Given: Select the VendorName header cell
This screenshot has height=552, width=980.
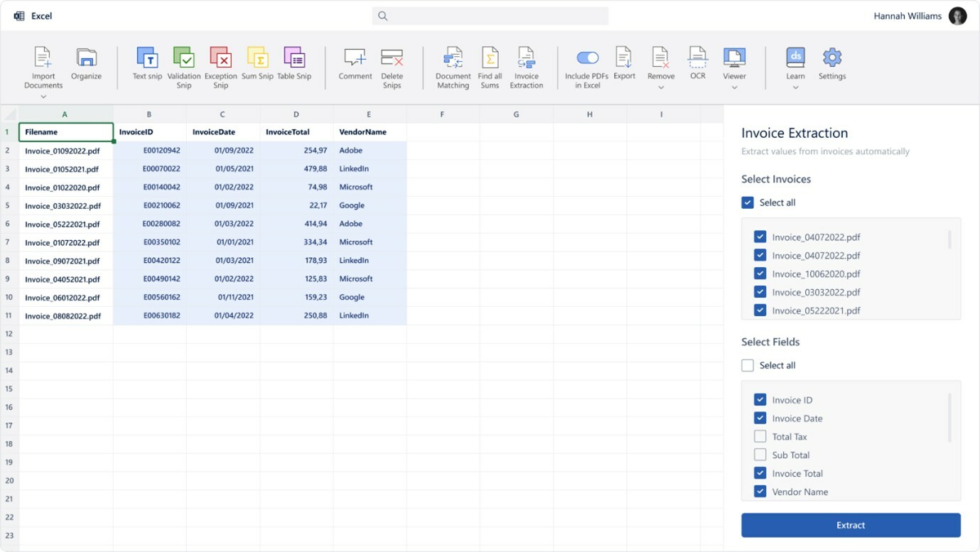Looking at the screenshot, I should [x=370, y=132].
